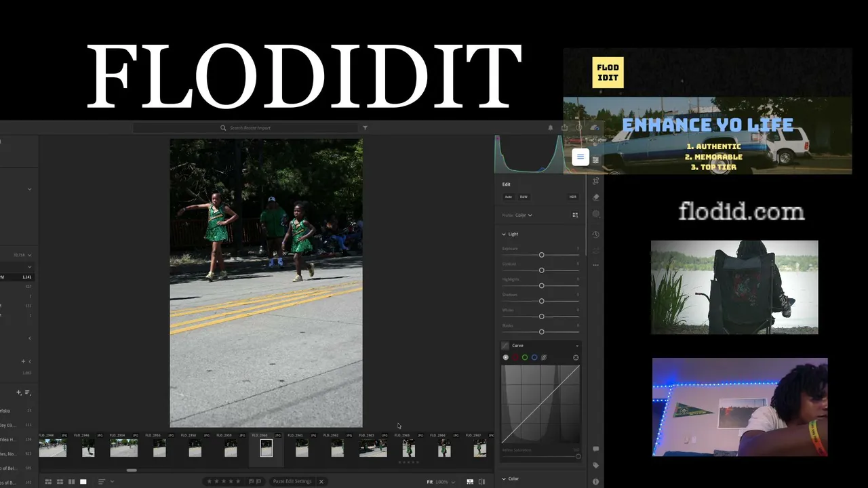Adjust the Contrast slider
The height and width of the screenshot is (488, 868).
point(541,270)
